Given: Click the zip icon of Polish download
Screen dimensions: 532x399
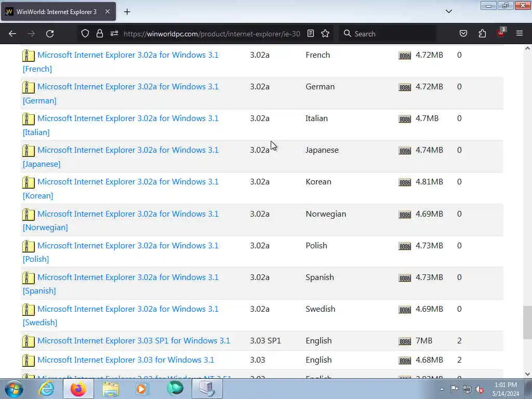Looking at the screenshot, I should (x=29, y=246).
